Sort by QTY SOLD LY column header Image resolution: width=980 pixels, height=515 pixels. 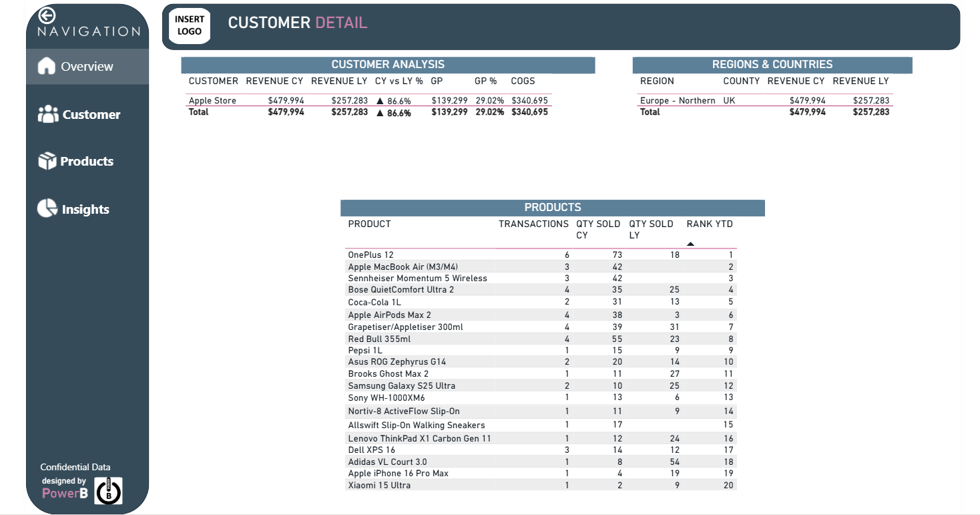(651, 229)
